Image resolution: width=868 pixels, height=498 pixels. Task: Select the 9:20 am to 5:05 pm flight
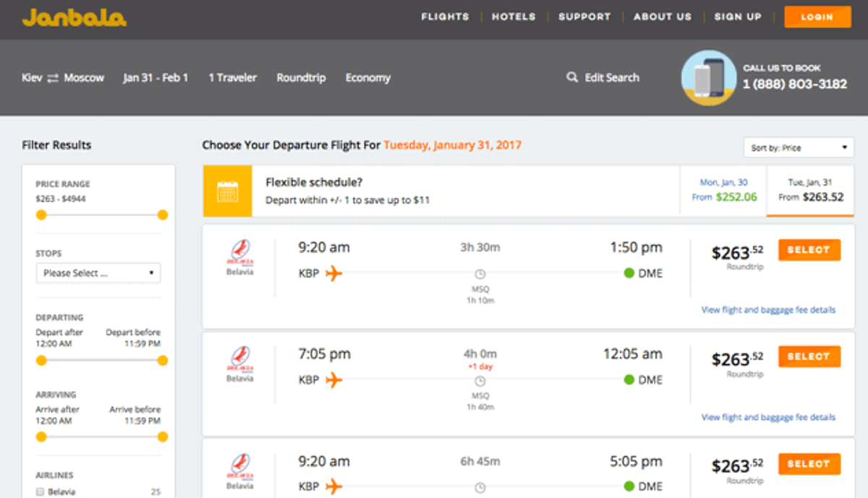(x=809, y=463)
